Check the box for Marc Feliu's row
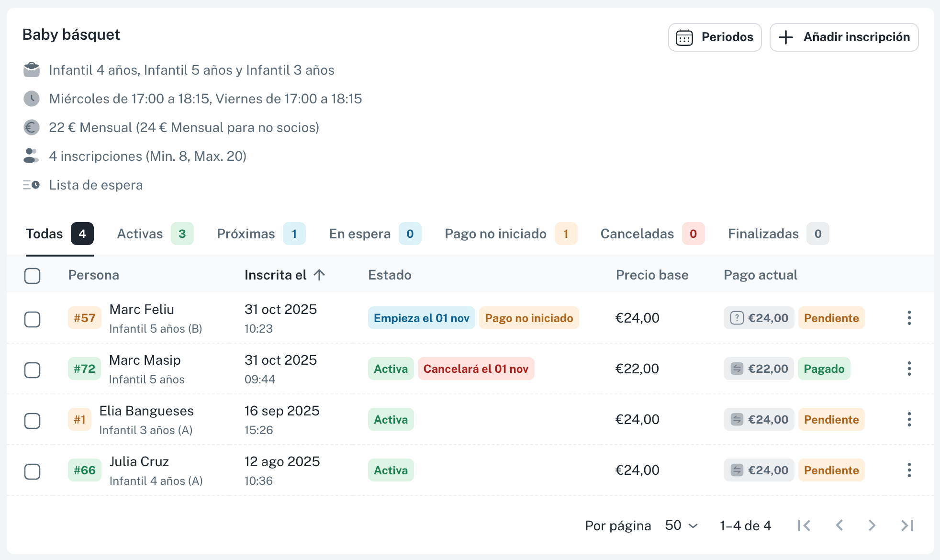The image size is (940, 560). coord(33,319)
